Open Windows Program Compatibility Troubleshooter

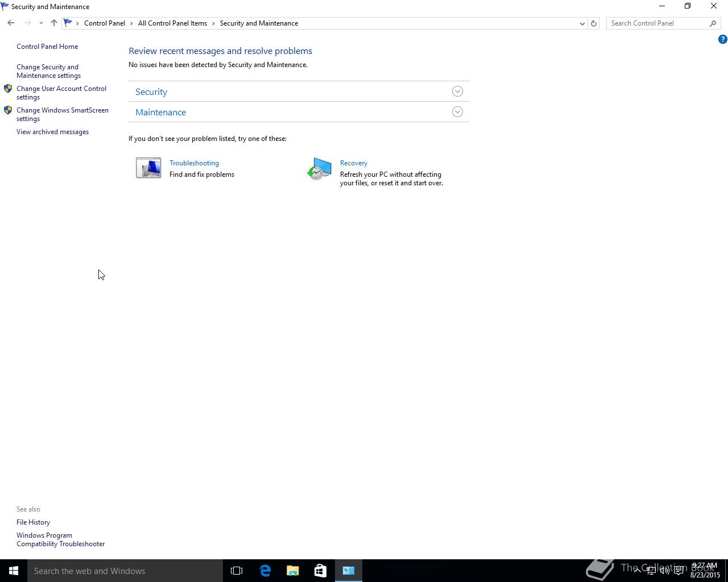(x=60, y=539)
